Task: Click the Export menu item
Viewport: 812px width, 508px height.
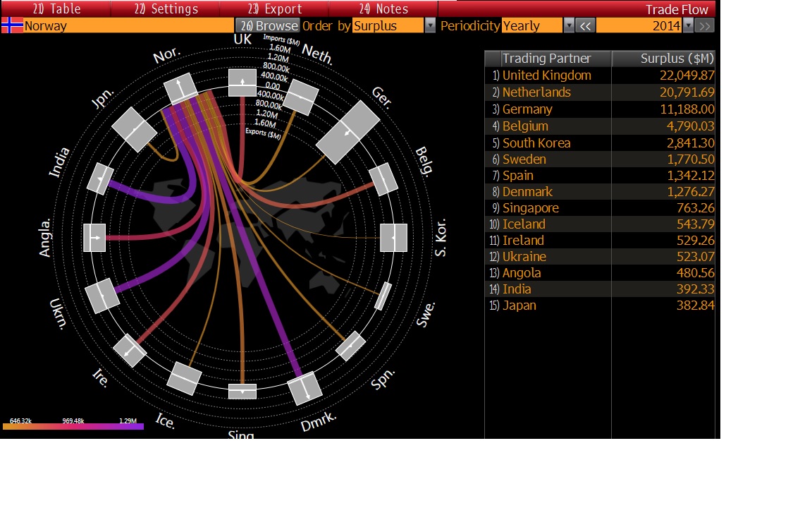Action: pyautogui.click(x=274, y=9)
